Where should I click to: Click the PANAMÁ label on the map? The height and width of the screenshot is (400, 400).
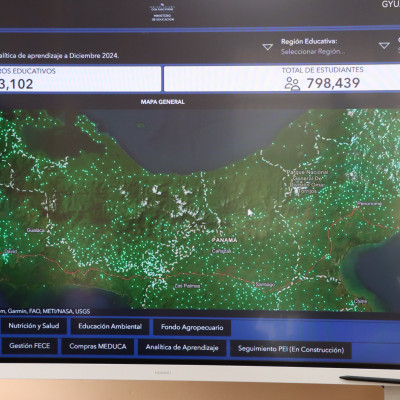click(x=225, y=240)
